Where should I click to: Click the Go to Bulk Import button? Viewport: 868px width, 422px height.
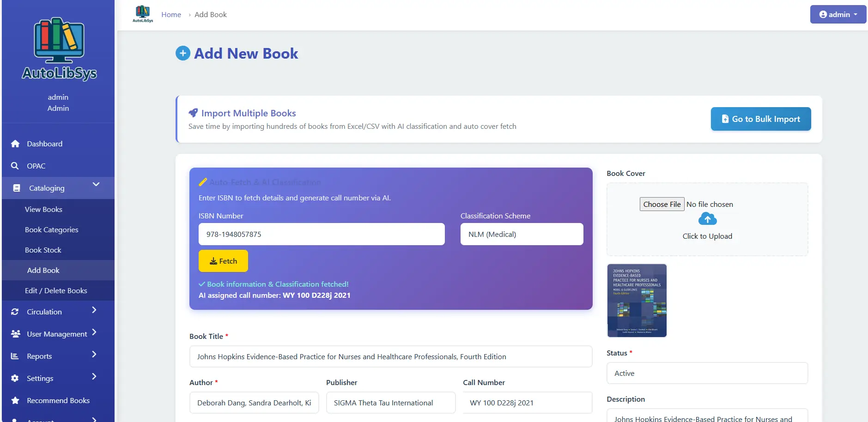click(x=760, y=119)
